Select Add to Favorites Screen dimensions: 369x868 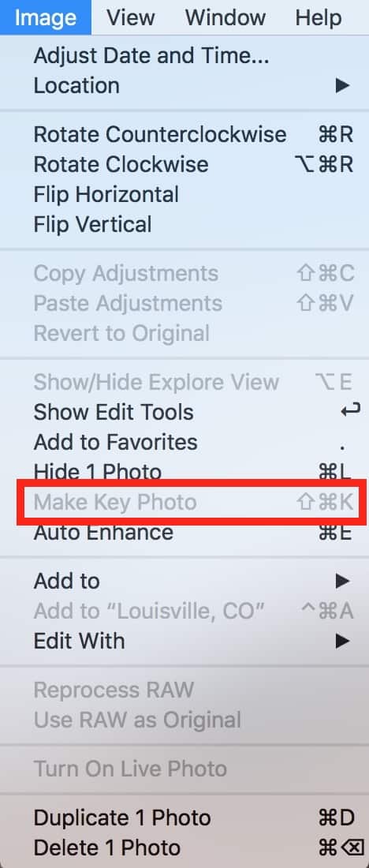click(x=184, y=442)
